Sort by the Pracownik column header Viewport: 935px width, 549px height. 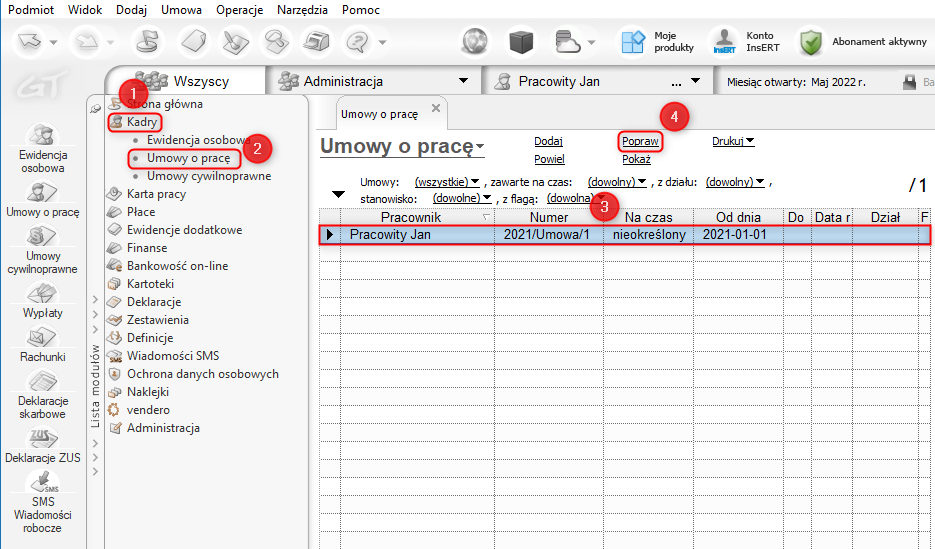[x=417, y=217]
